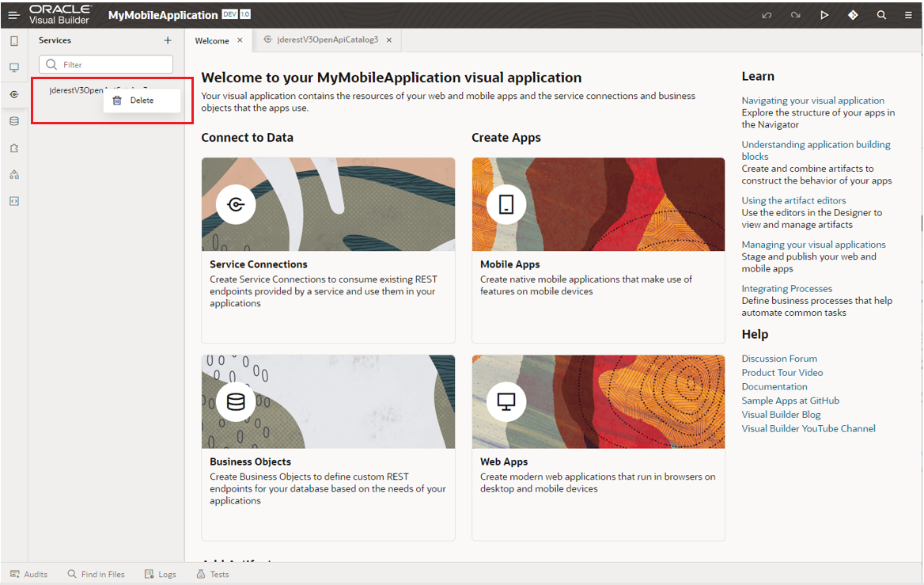Open Processes navigator tab

[x=14, y=175]
